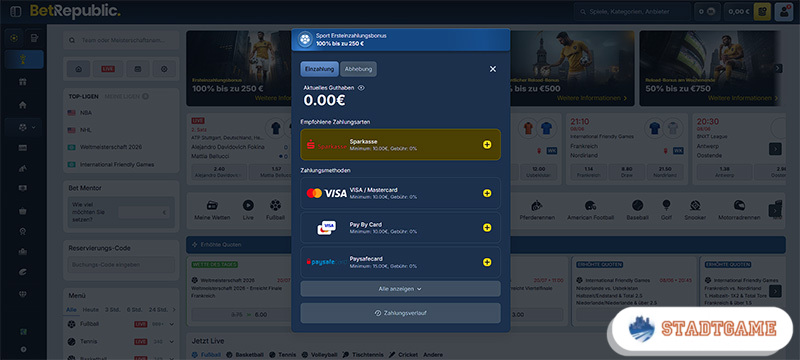Switch to the Abhebung tab
This screenshot has height=360, width=800.
[359, 69]
